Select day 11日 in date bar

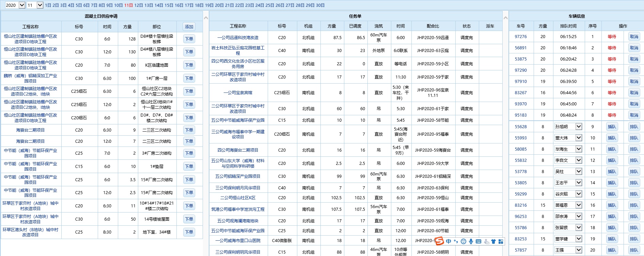pos(128,5)
